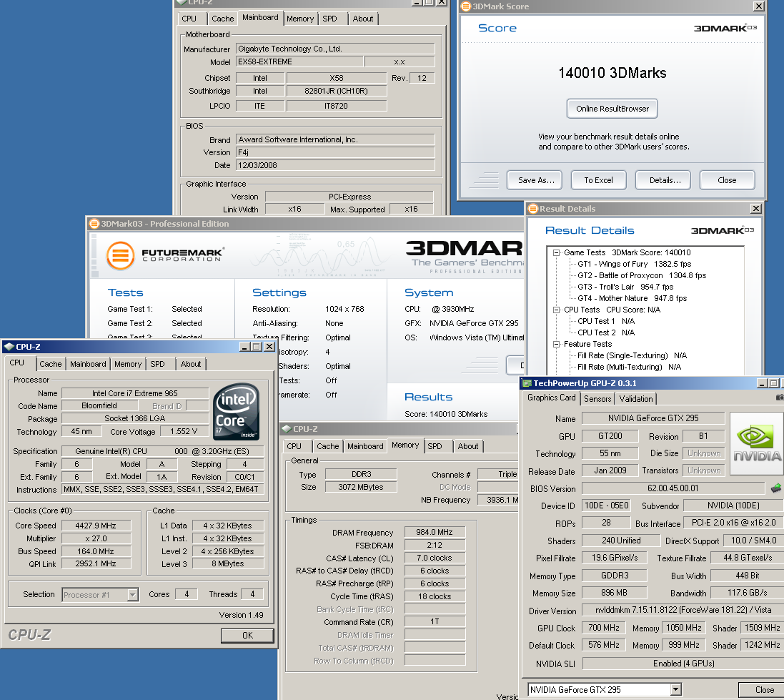
Task: Open the Memory tab in front CPU-Z
Action: (x=128, y=364)
